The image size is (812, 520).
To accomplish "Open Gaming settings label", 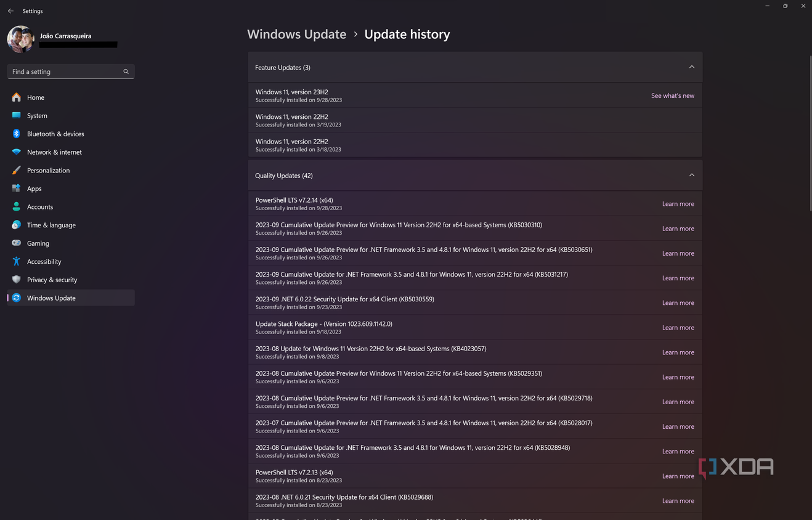I will 38,243.
